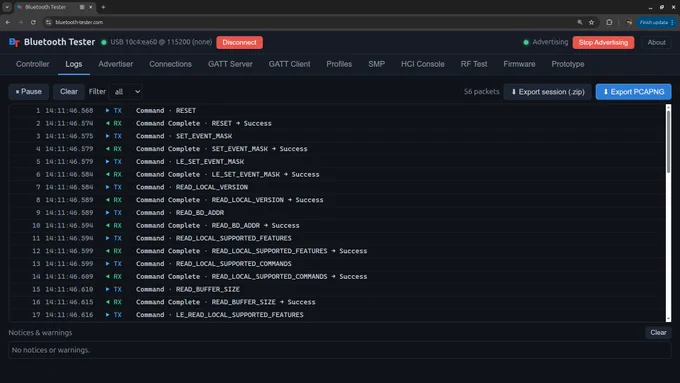The width and height of the screenshot is (680, 383).
Task: Open the GATT Server tab
Action: coord(230,64)
